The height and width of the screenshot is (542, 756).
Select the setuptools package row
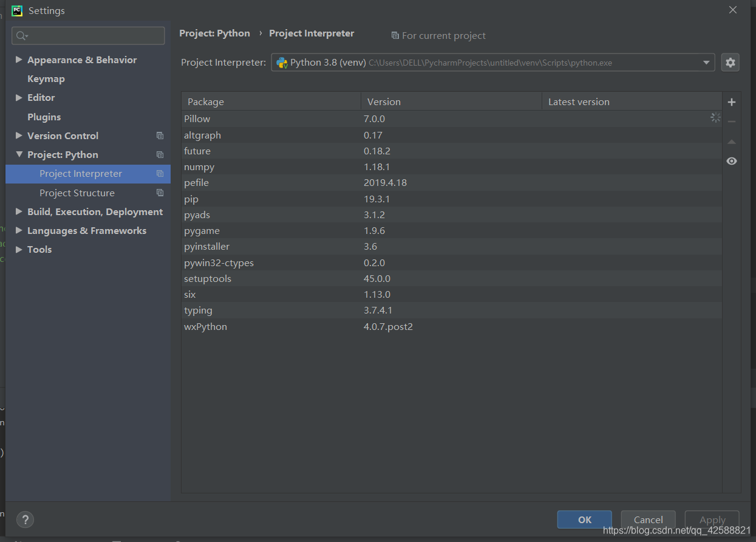452,278
